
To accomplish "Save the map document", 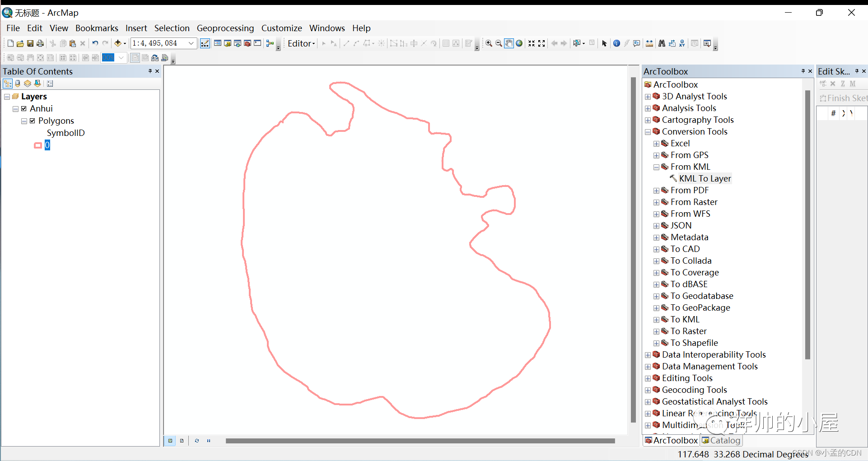I will coord(30,43).
